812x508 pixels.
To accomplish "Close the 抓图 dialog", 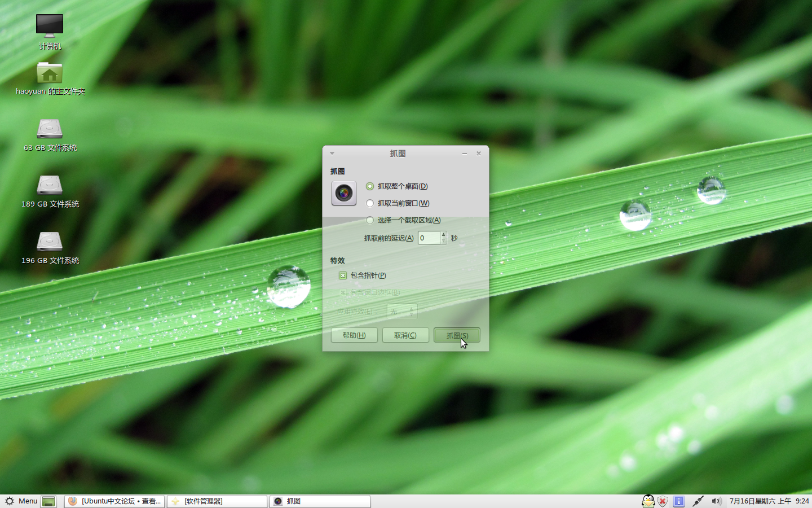I will pos(479,154).
